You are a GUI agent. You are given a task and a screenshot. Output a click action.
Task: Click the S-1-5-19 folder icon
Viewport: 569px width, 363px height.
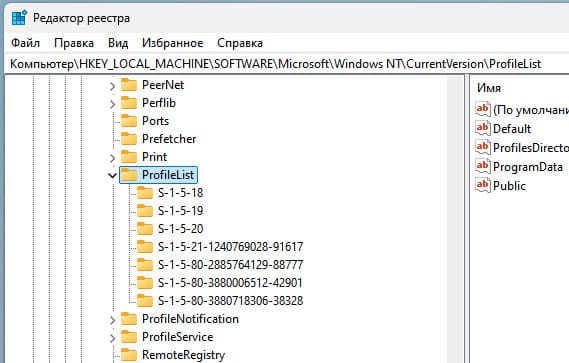pos(145,211)
